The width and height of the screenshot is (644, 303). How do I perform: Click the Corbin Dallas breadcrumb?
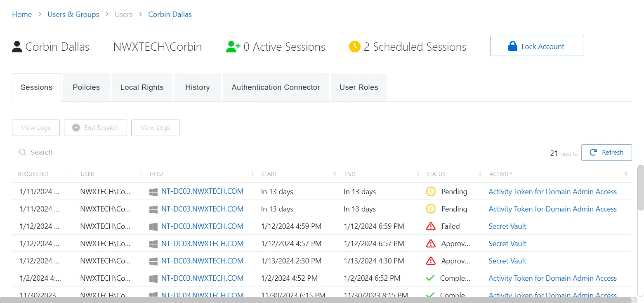tap(170, 14)
